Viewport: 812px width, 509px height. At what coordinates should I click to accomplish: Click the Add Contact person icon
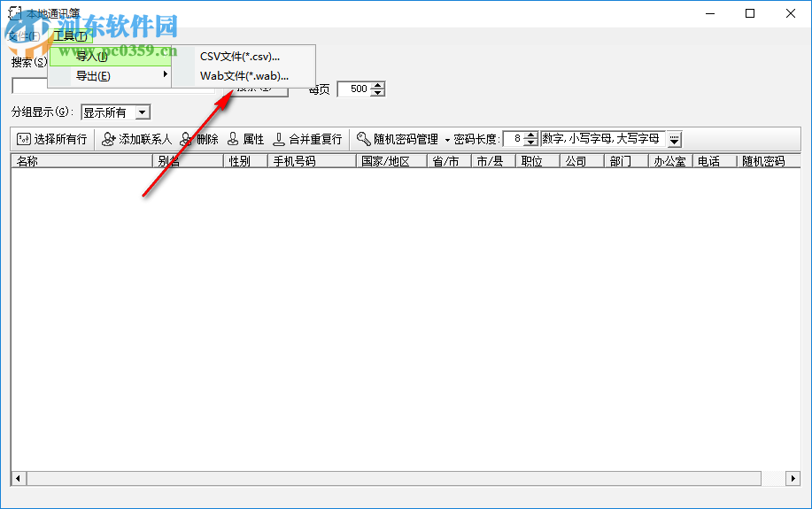click(x=108, y=139)
